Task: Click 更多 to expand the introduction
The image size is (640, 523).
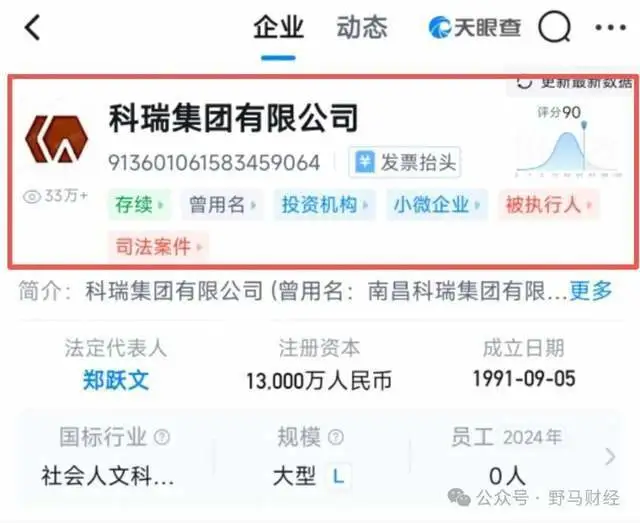Action: click(x=591, y=291)
